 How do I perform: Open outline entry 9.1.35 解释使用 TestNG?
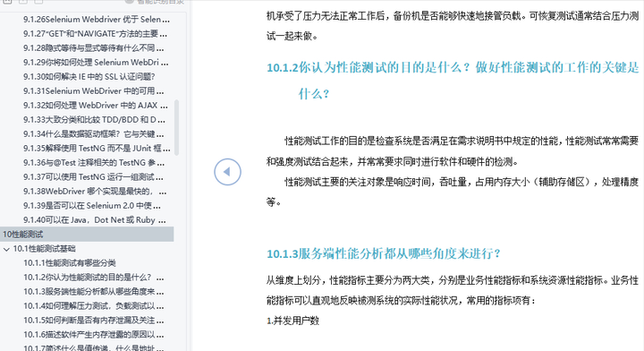[97, 149]
